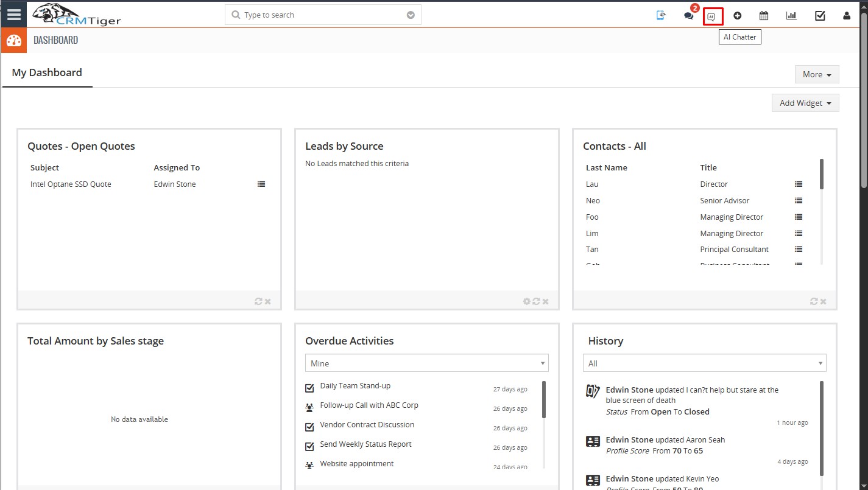868x490 pixels.
Task: Click the DASHBOARD module header link
Action: tap(55, 40)
